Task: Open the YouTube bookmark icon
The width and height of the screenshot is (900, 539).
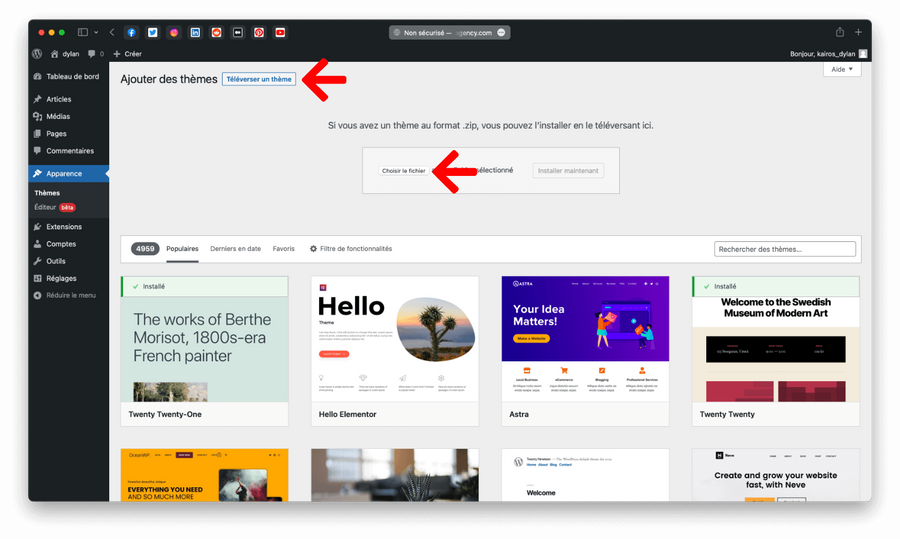Action: [280, 33]
